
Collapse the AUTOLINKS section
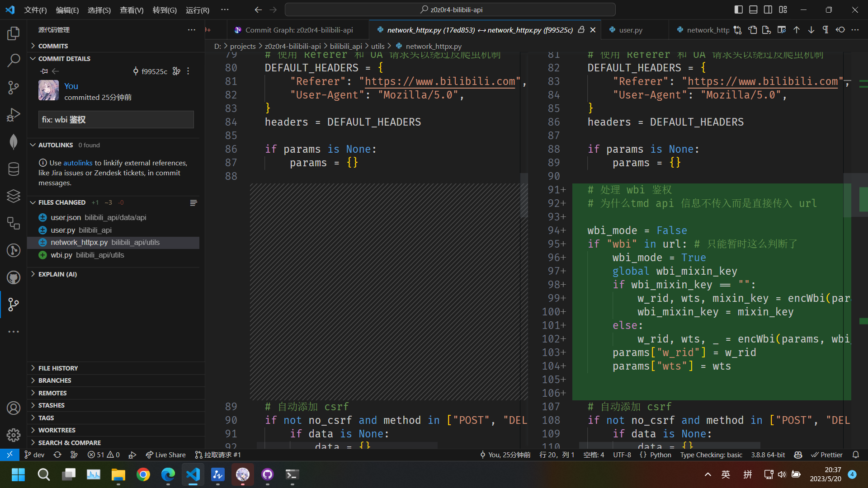coord(55,145)
